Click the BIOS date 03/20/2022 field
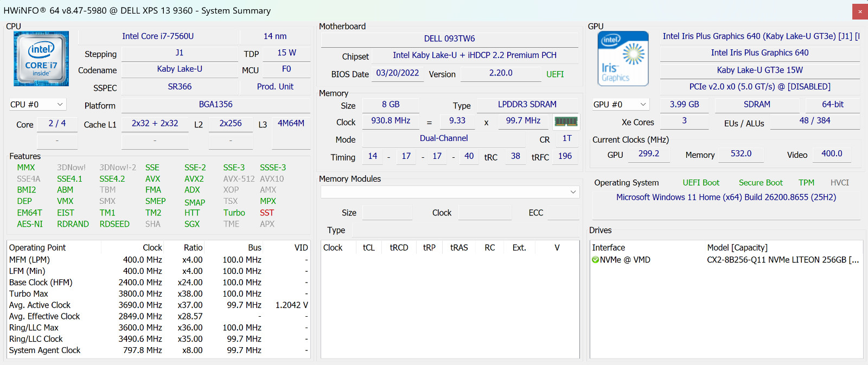 click(x=398, y=73)
